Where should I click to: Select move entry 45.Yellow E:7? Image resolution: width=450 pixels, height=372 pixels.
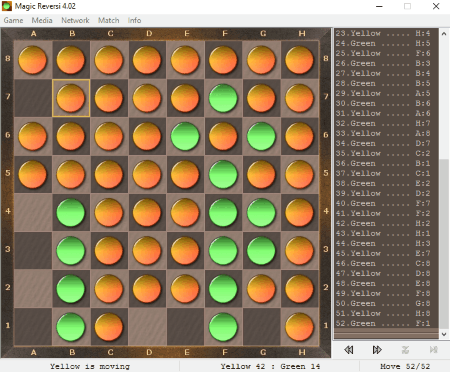click(383, 253)
